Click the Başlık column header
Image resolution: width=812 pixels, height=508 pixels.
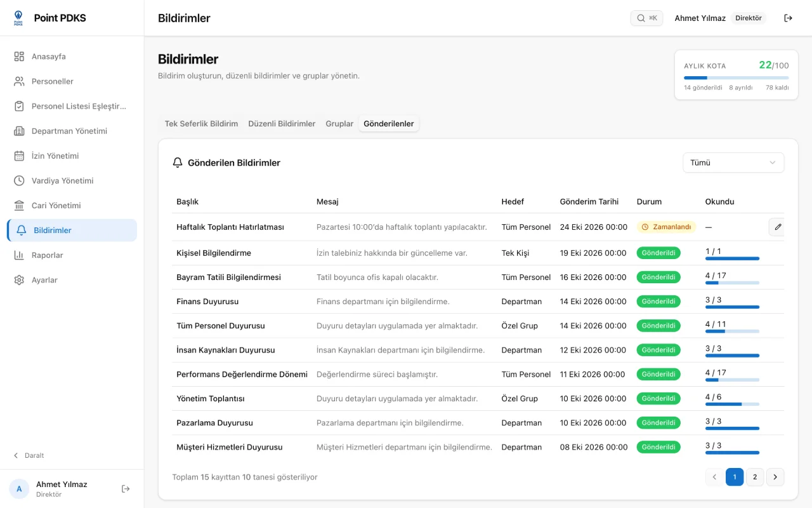(187, 201)
